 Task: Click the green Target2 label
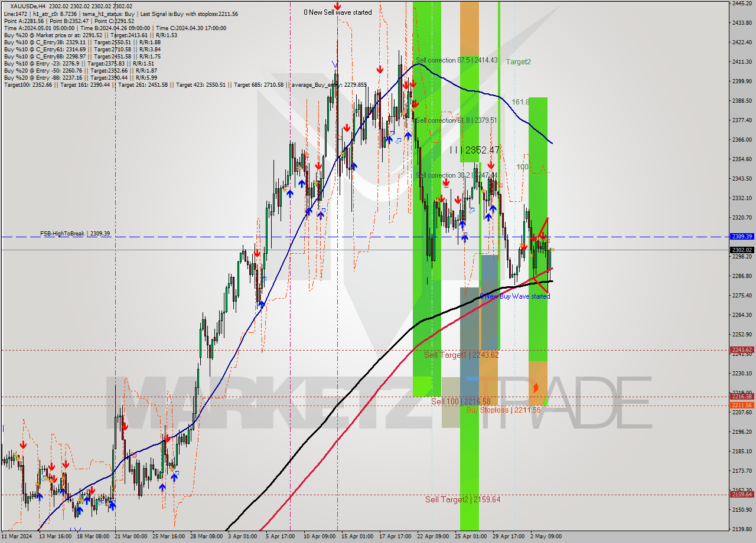518,61
